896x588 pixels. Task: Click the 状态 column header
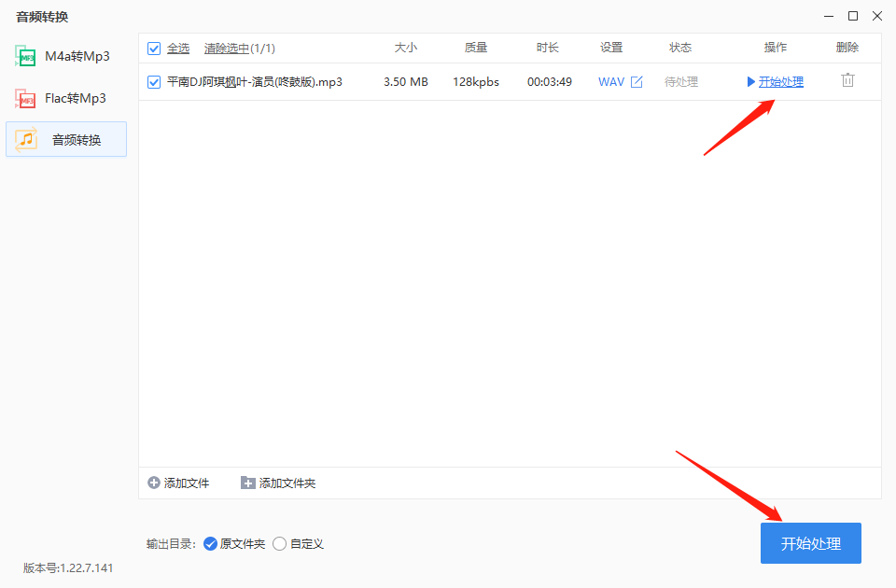pyautogui.click(x=680, y=48)
